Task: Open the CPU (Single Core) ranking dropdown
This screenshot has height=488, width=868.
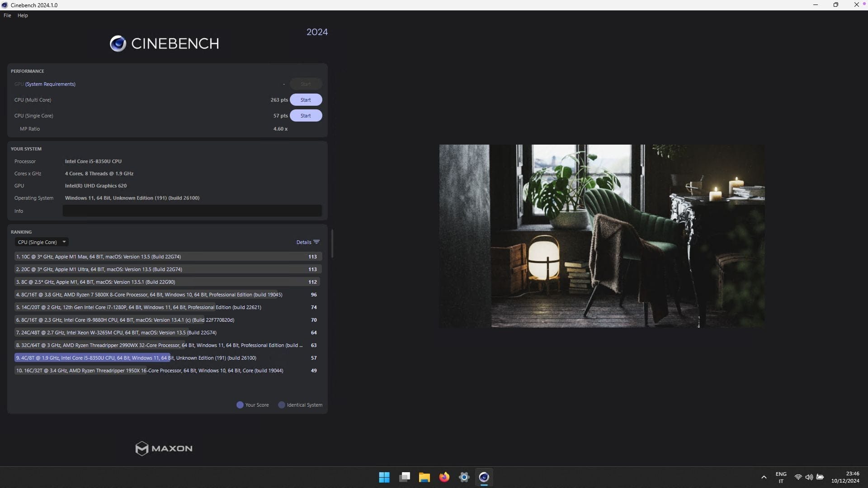Action: [x=42, y=242]
